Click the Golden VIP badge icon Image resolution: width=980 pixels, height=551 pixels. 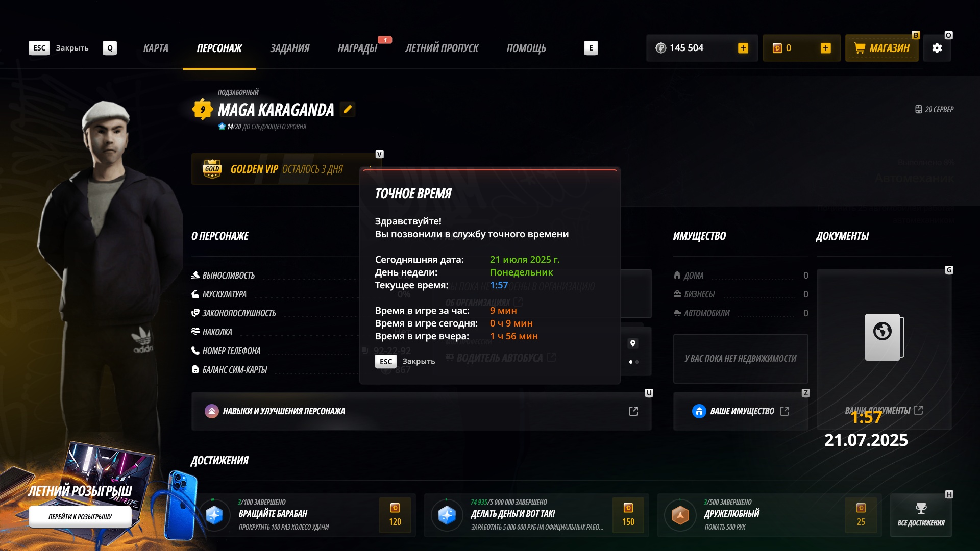click(x=212, y=169)
